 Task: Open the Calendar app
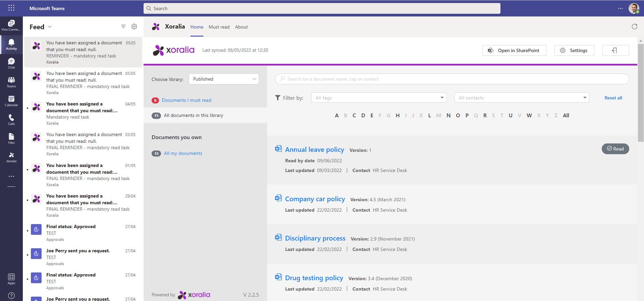(x=11, y=101)
